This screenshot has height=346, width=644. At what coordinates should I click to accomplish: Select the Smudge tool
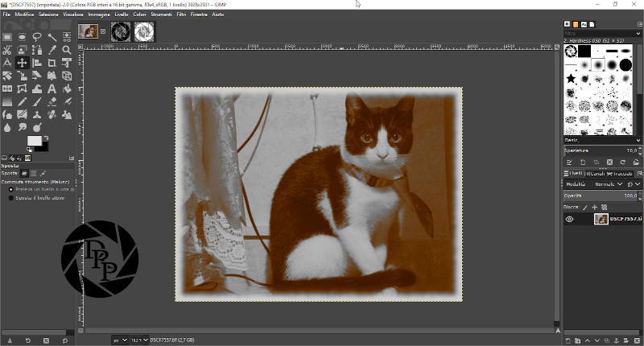pyautogui.click(x=23, y=128)
